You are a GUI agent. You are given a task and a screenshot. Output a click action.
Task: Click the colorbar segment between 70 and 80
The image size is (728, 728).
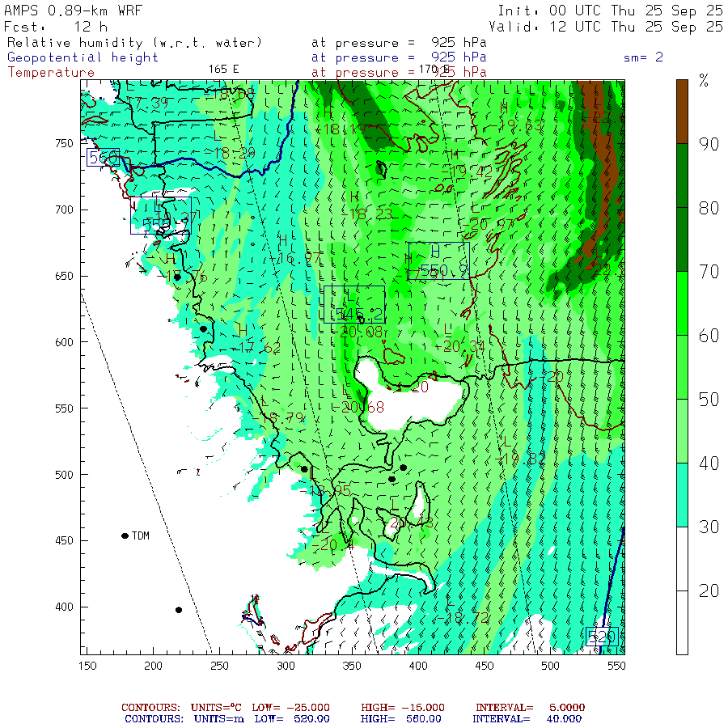(x=682, y=239)
